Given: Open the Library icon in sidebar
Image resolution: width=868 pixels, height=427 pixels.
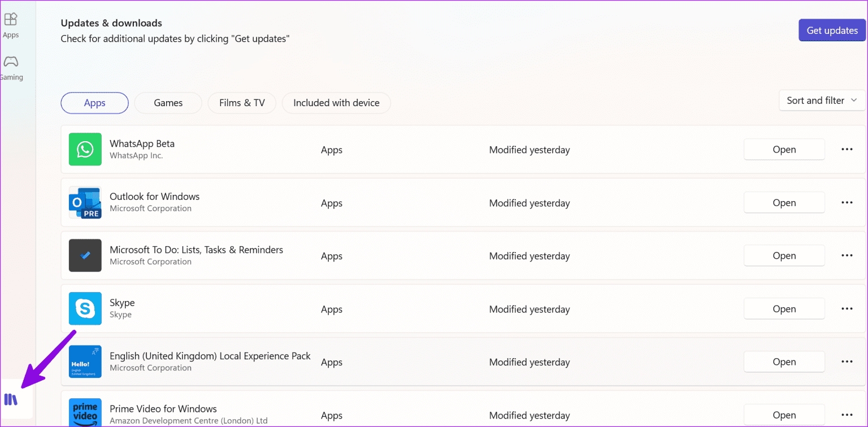Looking at the screenshot, I should [x=11, y=400].
